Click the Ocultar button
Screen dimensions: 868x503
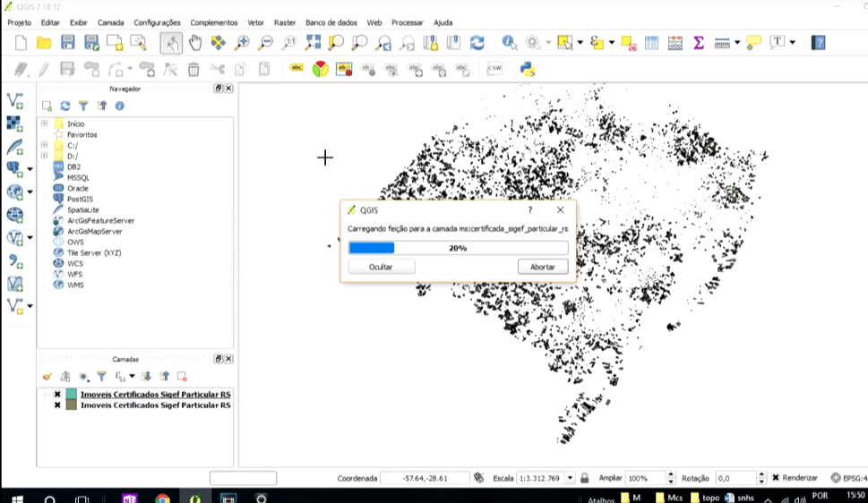(x=381, y=267)
